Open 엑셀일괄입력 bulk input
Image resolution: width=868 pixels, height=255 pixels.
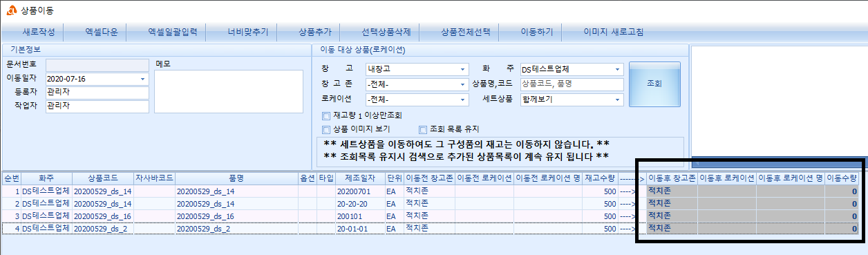point(172,32)
